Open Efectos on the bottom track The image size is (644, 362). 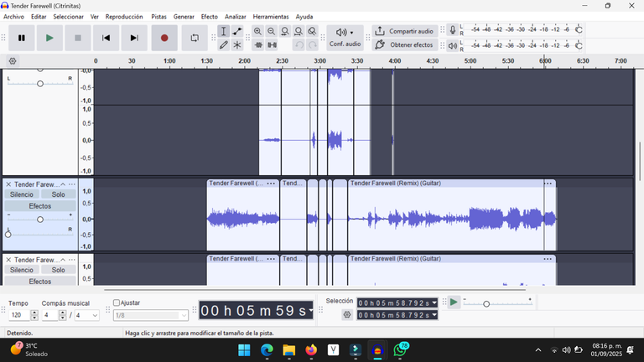pyautogui.click(x=40, y=282)
